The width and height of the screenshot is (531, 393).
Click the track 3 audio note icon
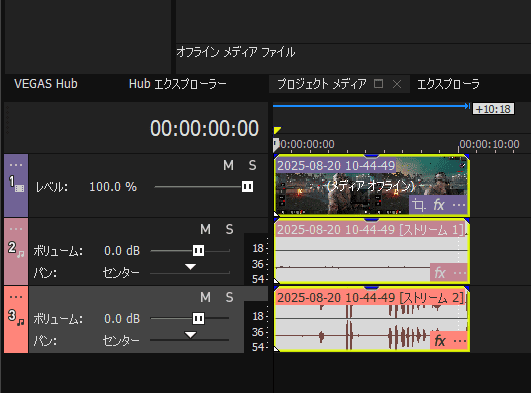21,322
